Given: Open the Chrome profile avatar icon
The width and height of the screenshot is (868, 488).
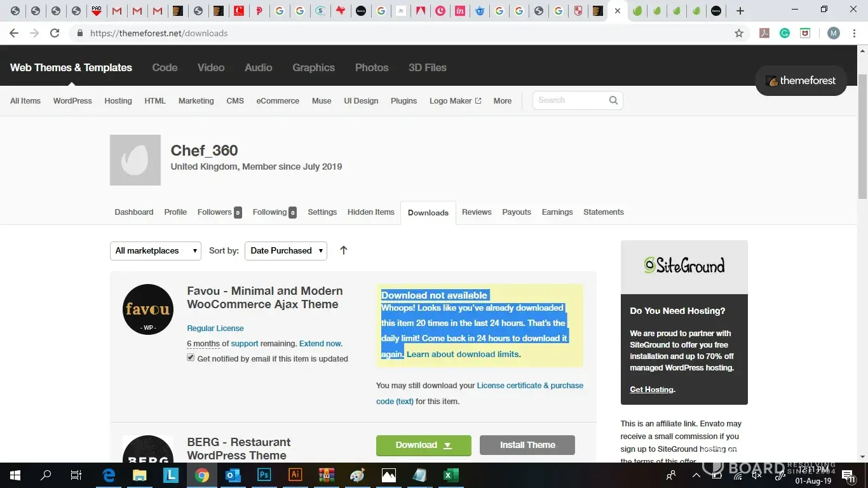Looking at the screenshot, I should tap(833, 33).
